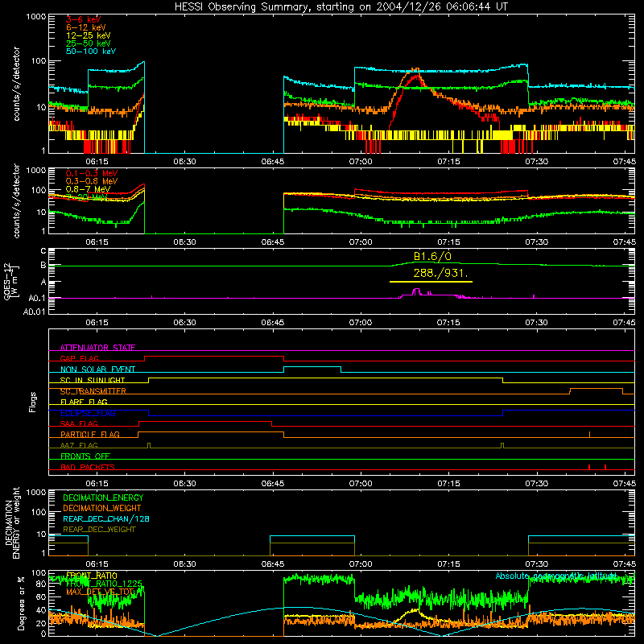Select the FRONTS_OFF flag label
This screenshot has height=644, width=644.
85,456
